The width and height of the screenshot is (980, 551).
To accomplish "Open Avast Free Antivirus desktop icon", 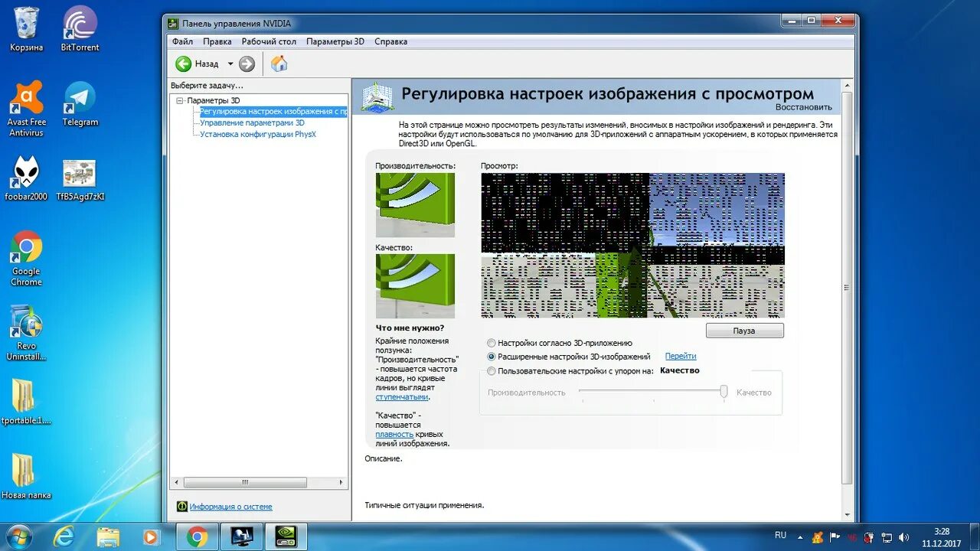I will coord(26,109).
